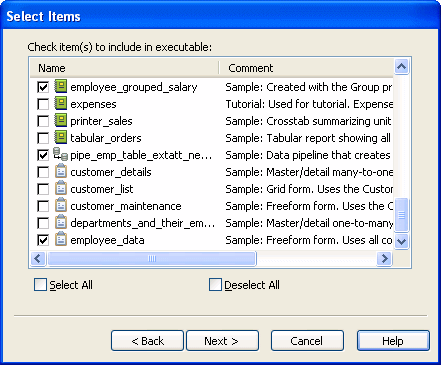
Task: Click the customer_maintenance form icon
Action: pyautogui.click(x=61, y=205)
